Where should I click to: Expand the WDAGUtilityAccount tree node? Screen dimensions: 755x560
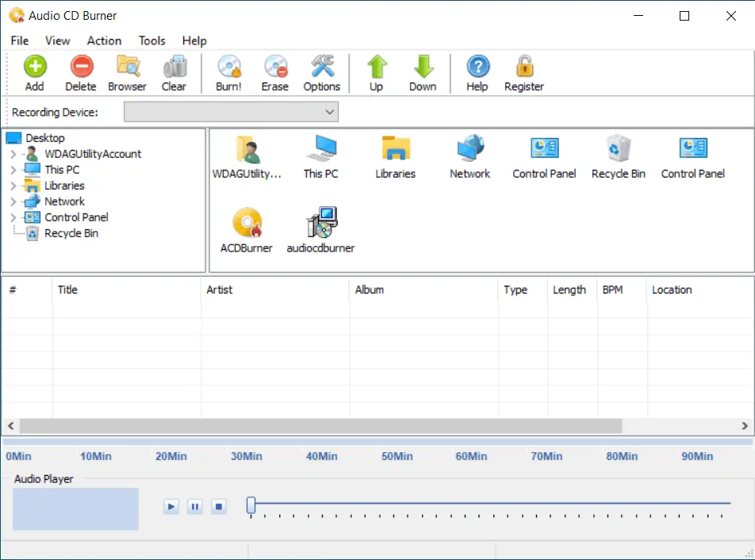click(x=13, y=154)
